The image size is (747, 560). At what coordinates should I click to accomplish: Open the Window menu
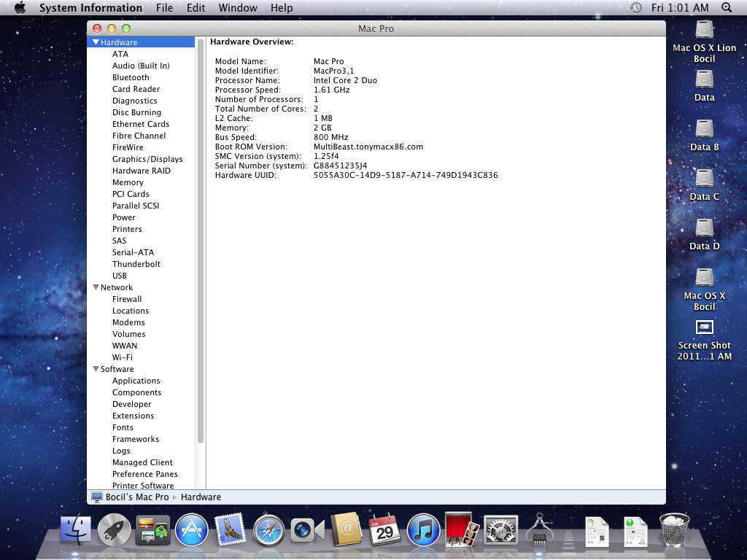coord(238,7)
